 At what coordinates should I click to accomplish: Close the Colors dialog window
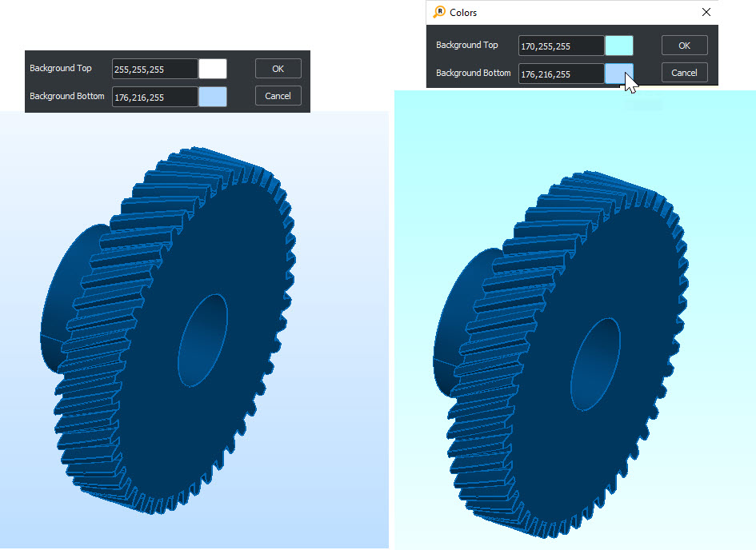click(706, 12)
